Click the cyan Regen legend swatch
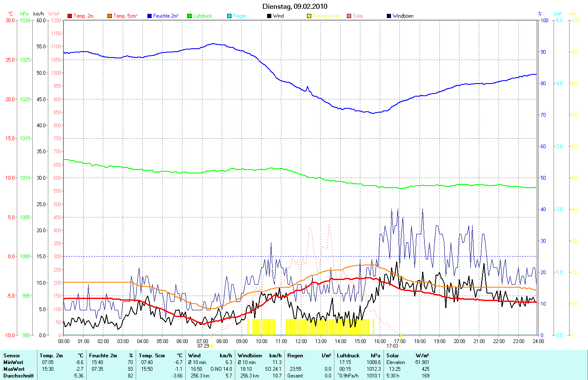 [229, 16]
